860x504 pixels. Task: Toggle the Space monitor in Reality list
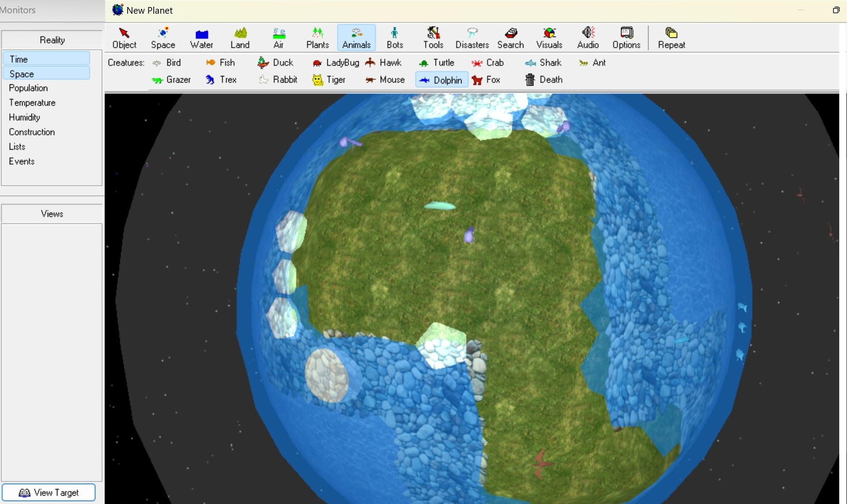(46, 74)
